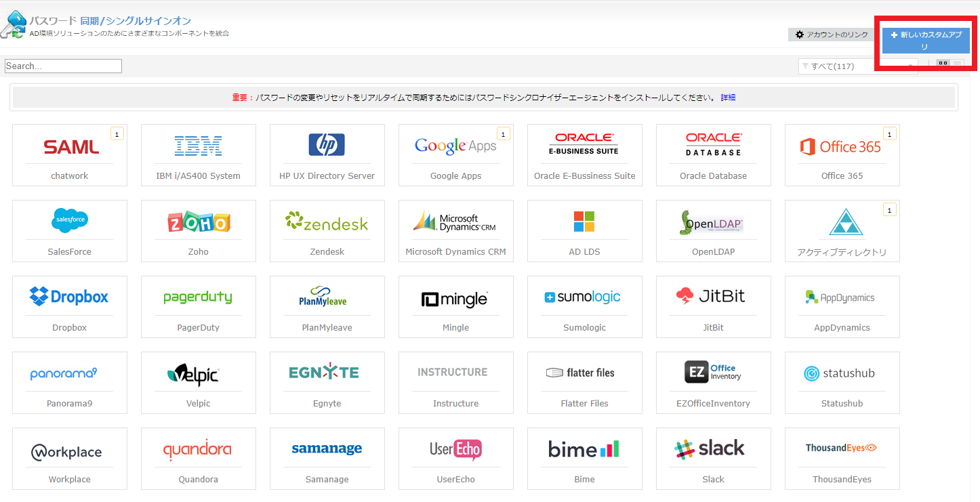
Task: Open the Samanage app tile
Action: point(327,459)
